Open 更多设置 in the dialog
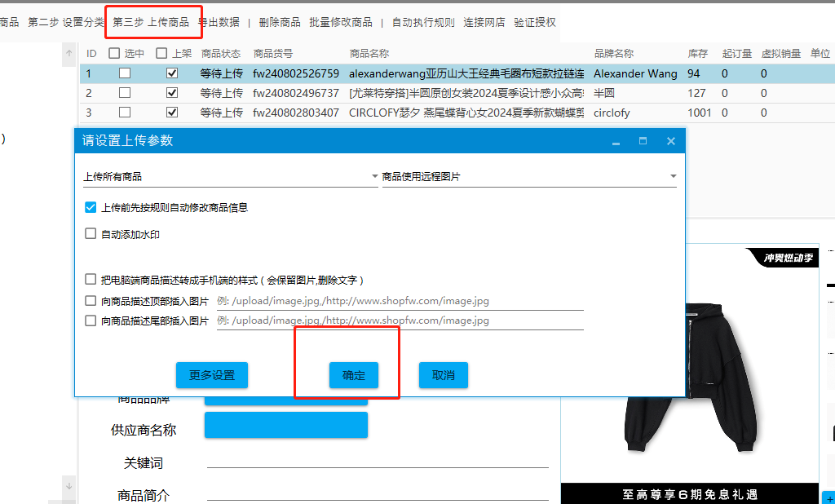Image resolution: width=835 pixels, height=504 pixels. click(212, 375)
